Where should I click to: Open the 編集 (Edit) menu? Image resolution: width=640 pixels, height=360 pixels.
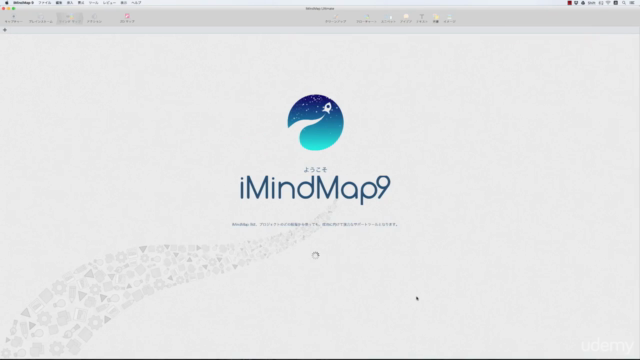pos(59,2)
